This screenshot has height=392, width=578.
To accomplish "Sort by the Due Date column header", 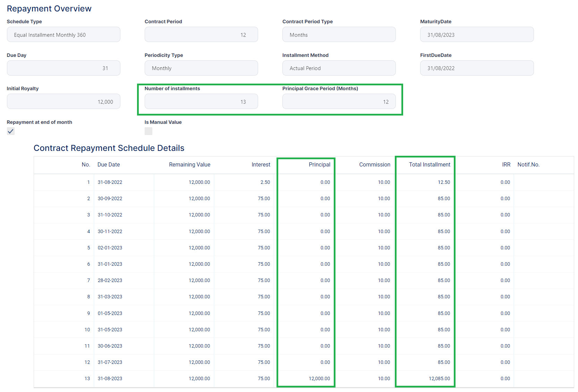I will click(109, 165).
